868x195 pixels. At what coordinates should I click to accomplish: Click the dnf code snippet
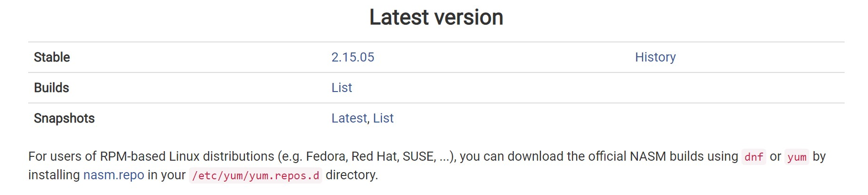754,157
